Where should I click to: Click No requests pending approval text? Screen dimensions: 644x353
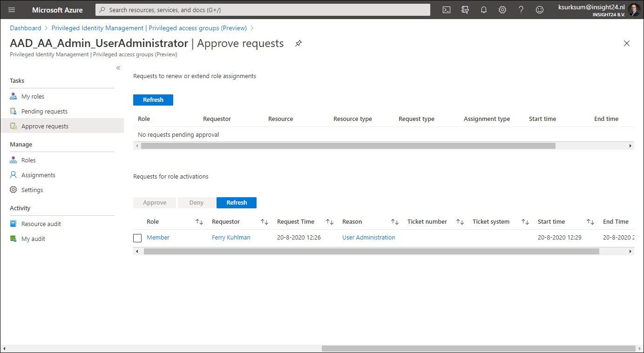click(178, 134)
